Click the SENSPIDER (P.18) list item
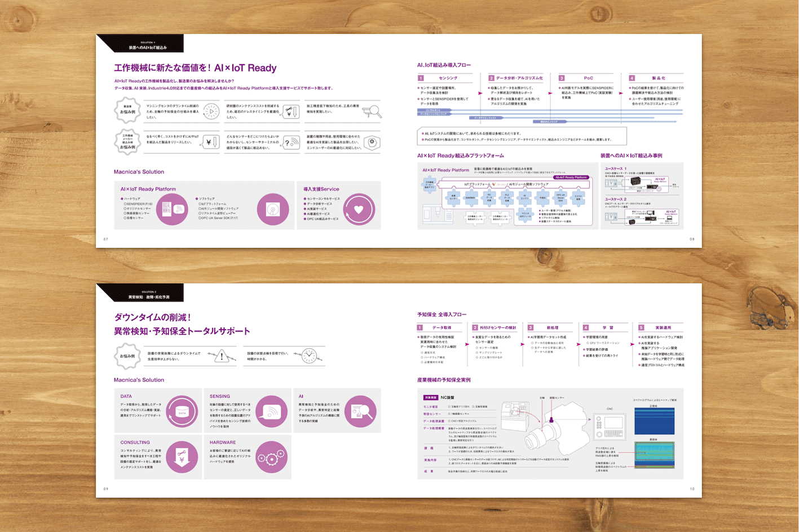This screenshot has width=799, height=532. coord(138,203)
